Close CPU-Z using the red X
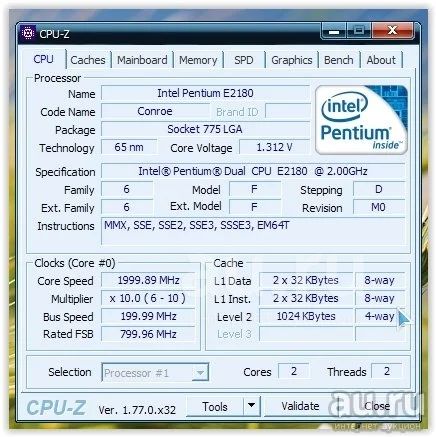The height and width of the screenshot is (437, 436). (393, 31)
